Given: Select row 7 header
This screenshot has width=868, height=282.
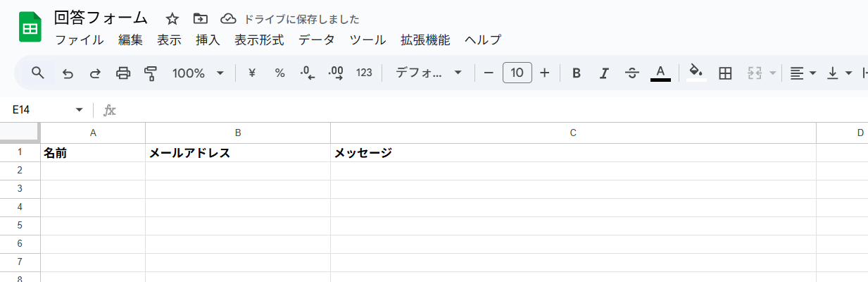Looking at the screenshot, I should point(20,262).
